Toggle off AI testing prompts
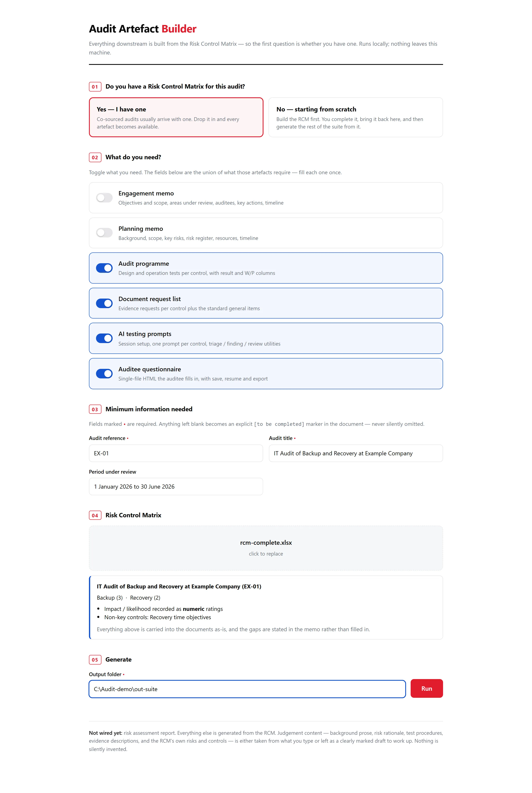532x793 pixels. pos(104,338)
